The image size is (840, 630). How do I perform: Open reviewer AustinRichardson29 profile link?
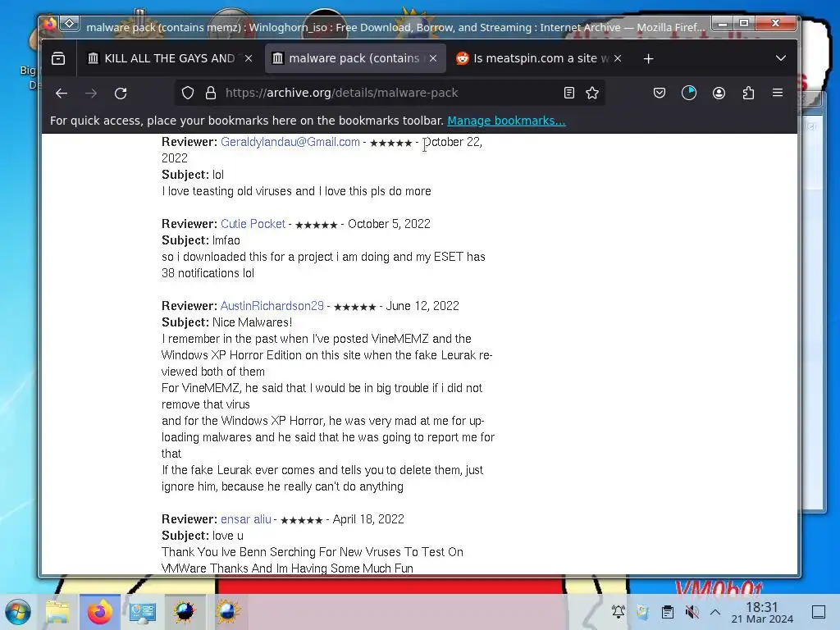(x=272, y=306)
